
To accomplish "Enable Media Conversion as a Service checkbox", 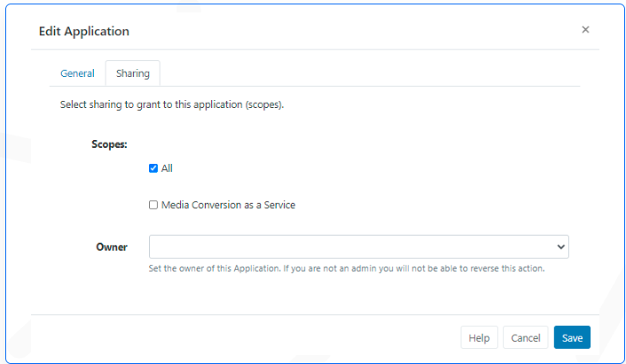I will (153, 205).
